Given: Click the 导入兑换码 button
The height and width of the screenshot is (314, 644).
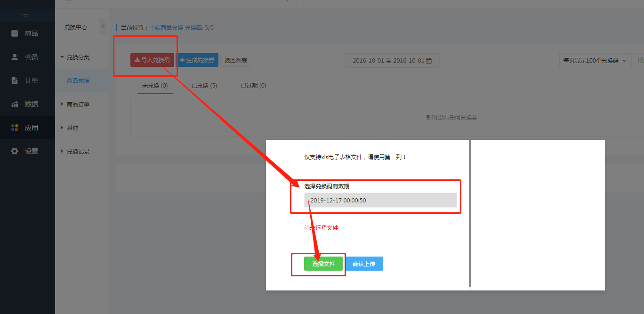Looking at the screenshot, I should (x=152, y=60).
